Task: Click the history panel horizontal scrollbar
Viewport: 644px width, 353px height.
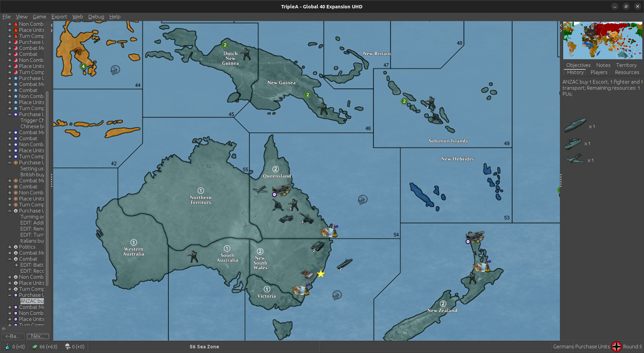Action: [4, 329]
